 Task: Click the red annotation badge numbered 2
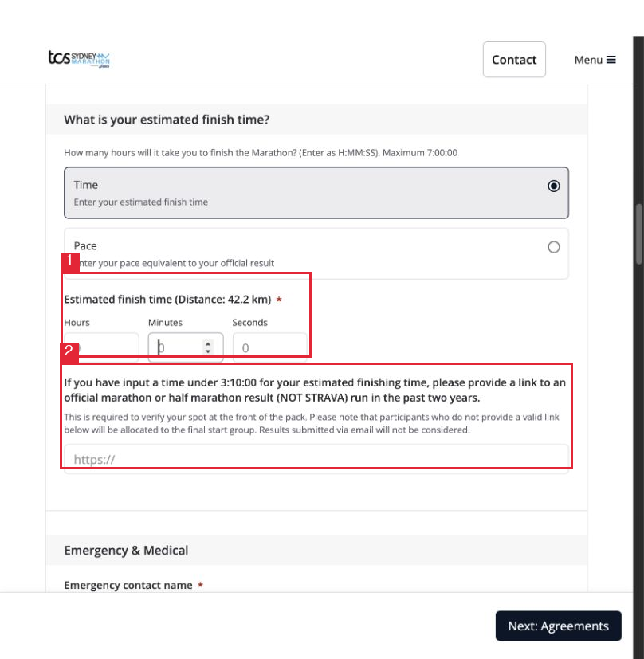tap(69, 353)
